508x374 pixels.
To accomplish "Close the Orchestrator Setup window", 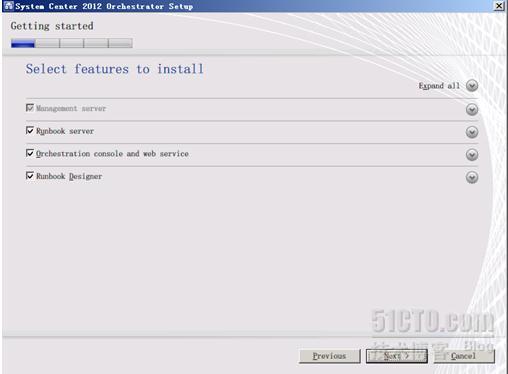I will [x=499, y=6].
